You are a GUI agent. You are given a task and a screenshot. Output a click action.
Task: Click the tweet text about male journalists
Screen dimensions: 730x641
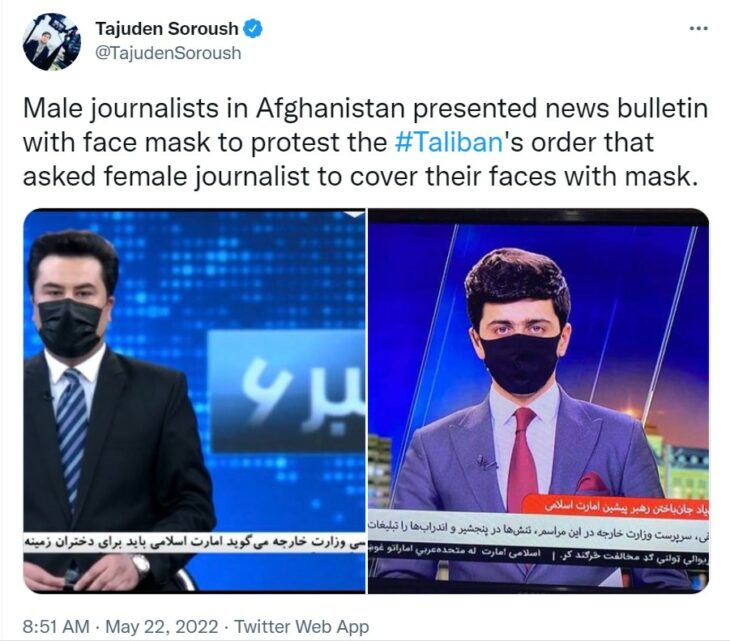click(x=365, y=142)
